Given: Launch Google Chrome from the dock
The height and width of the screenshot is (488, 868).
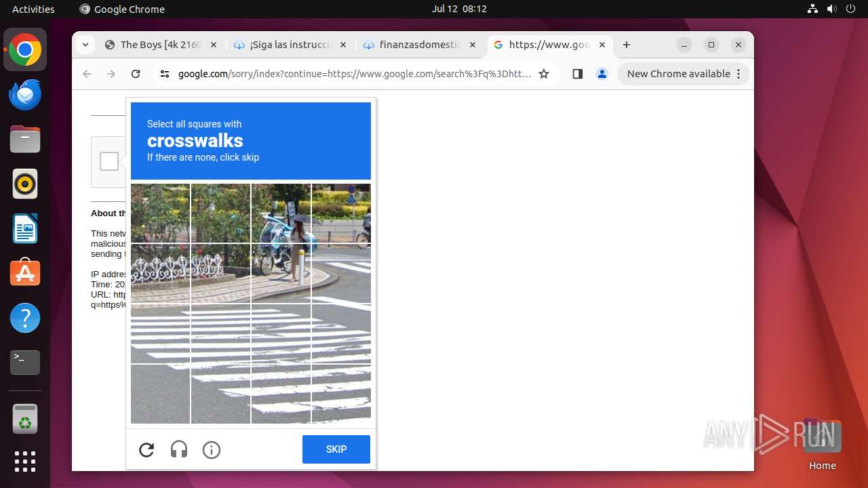Looking at the screenshot, I should tap(25, 50).
